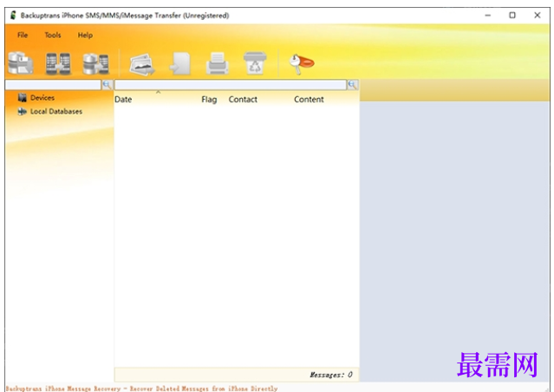Click the restore database to device icon
The image size is (554, 392).
point(95,63)
